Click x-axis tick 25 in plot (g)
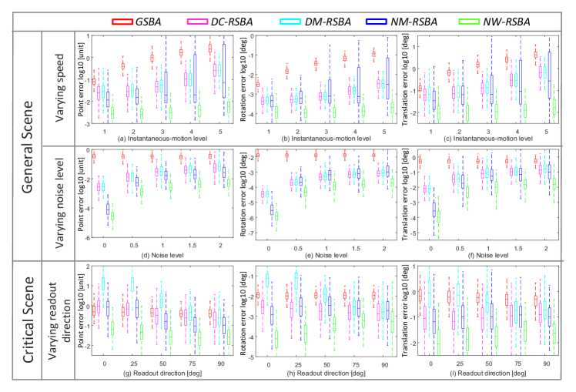This screenshot has height=392, width=576. (x=134, y=364)
